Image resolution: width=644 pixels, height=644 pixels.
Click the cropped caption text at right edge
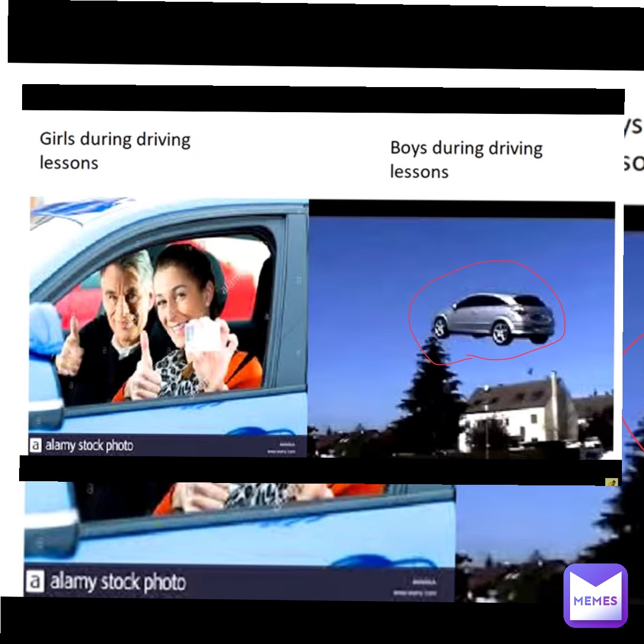click(x=633, y=143)
